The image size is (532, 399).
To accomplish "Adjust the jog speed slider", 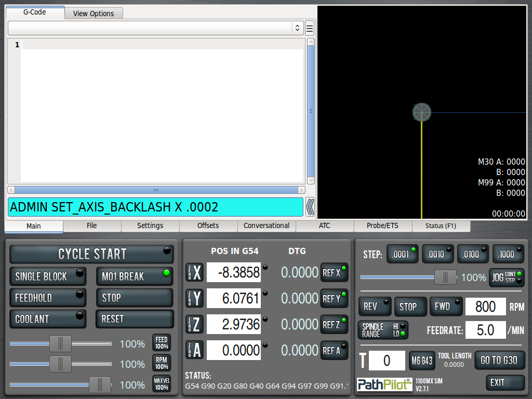I will click(x=445, y=277).
